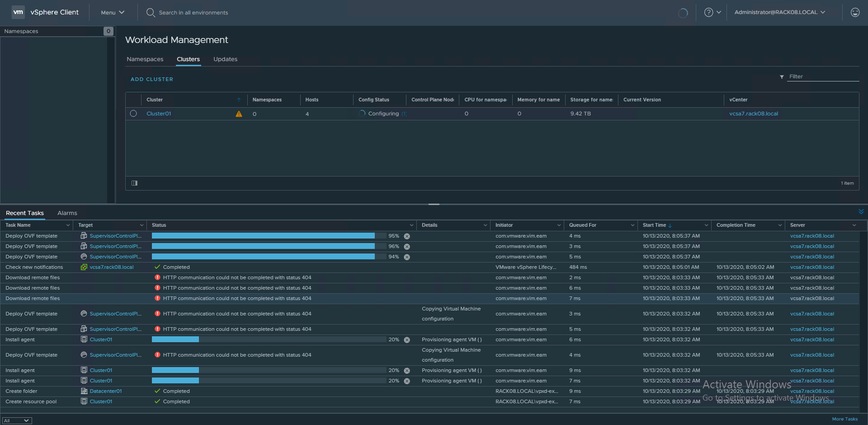Click cluster icon in Create resource pool row

tap(84, 401)
